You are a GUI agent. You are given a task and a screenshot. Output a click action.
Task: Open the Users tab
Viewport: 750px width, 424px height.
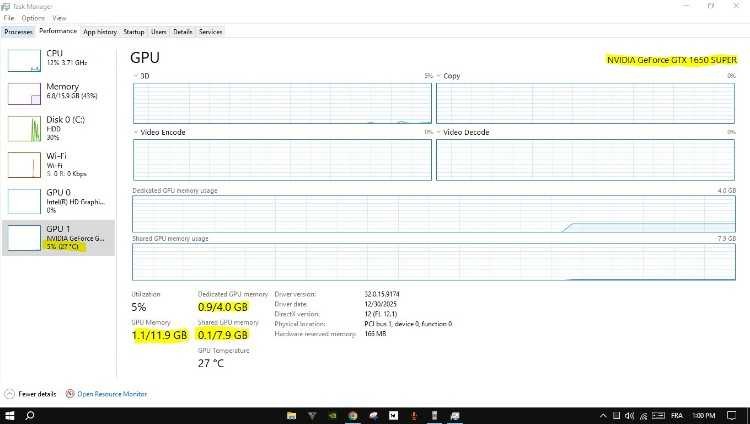(159, 32)
